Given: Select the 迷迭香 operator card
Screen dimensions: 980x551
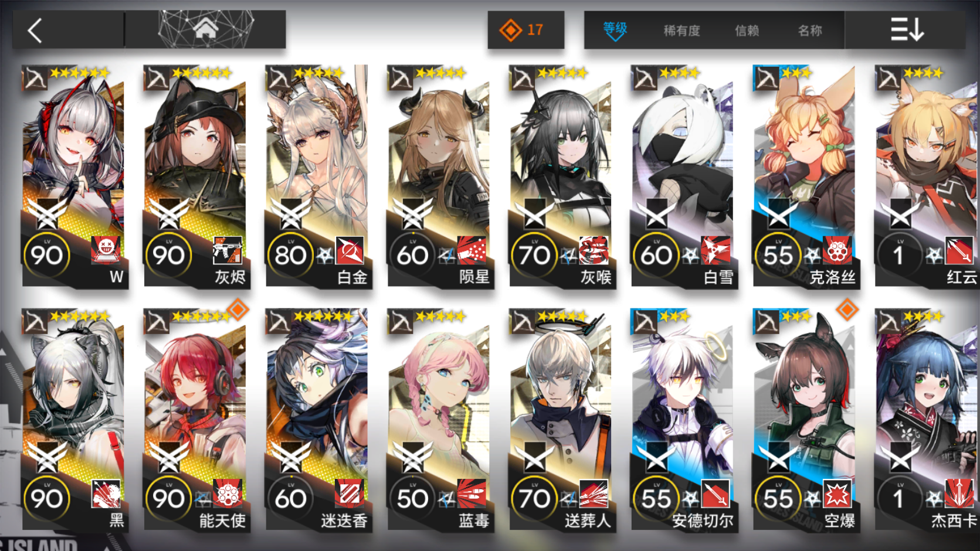Looking at the screenshot, I should (318, 420).
